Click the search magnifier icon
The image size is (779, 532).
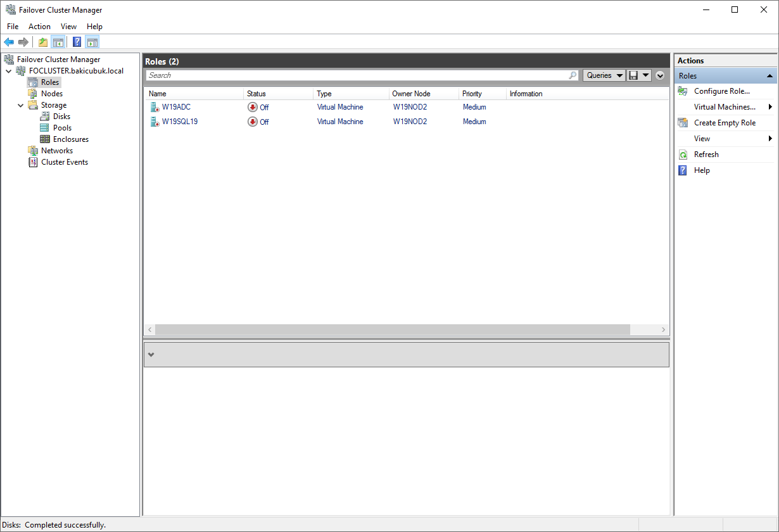coord(573,75)
